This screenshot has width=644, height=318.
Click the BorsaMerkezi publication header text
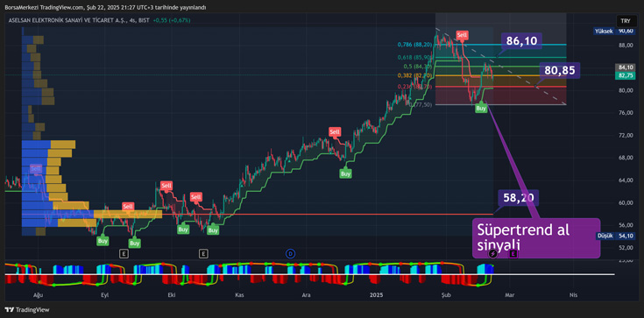[x=105, y=7]
